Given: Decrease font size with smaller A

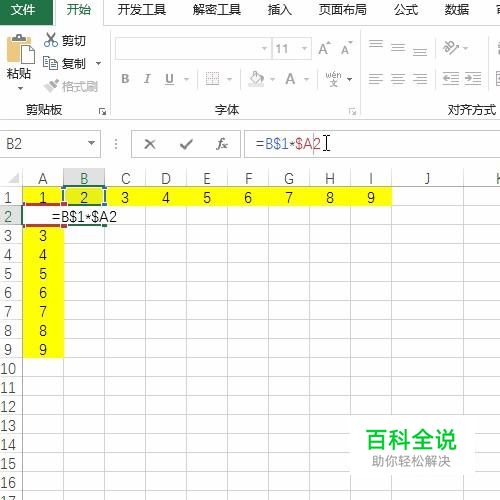Looking at the screenshot, I should 346,49.
